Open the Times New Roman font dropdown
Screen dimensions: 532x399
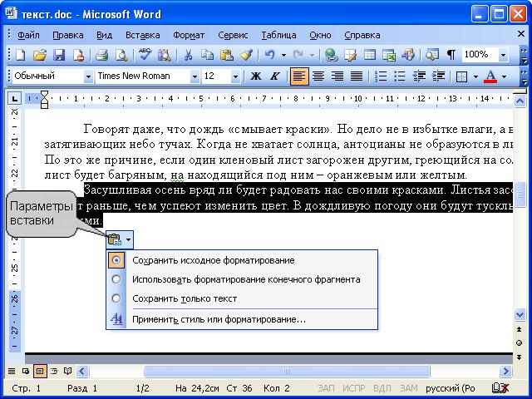click(x=195, y=76)
